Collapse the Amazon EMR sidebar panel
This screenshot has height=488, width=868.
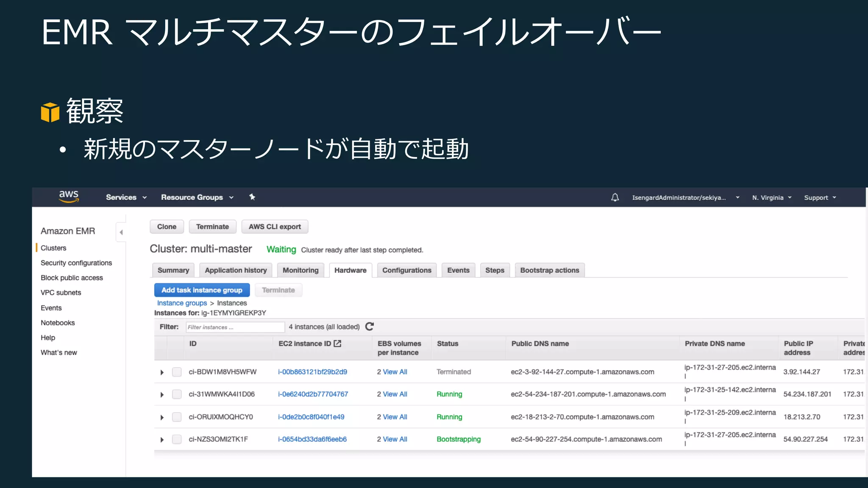[121, 232]
